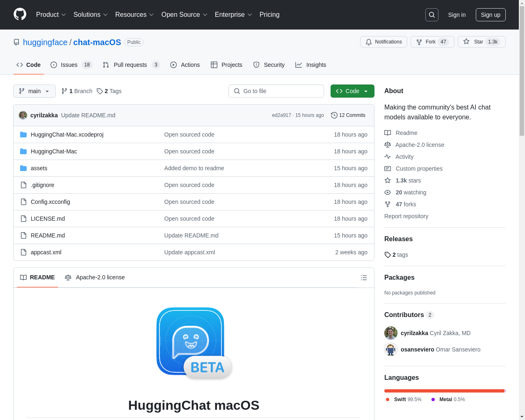Click Report repository link
The height and width of the screenshot is (420, 525).
[406, 216]
